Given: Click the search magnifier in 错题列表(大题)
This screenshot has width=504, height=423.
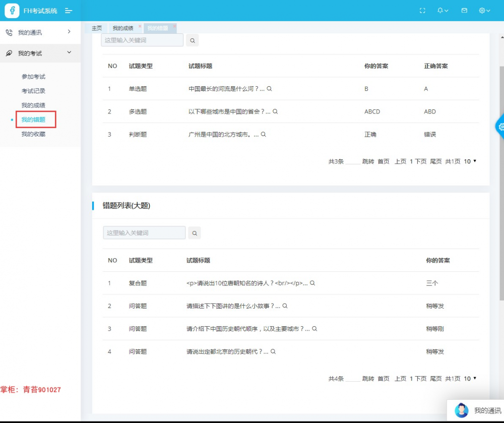Looking at the screenshot, I should (x=195, y=232).
